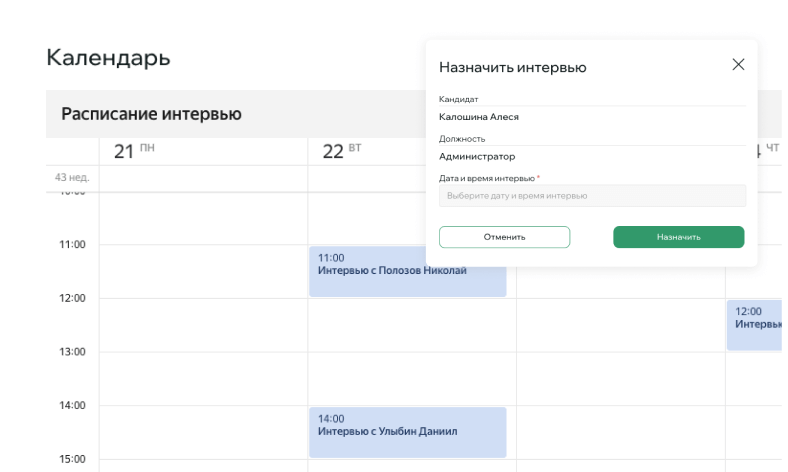Select the empty Monday 14:00 time slot
This screenshot has height=472, width=788.
pos(203,432)
